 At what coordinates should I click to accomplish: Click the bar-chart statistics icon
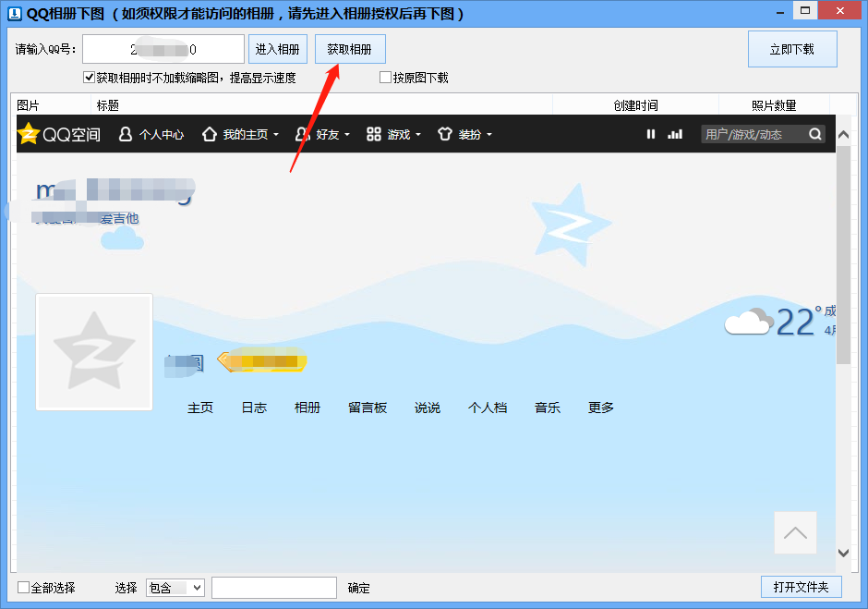tap(675, 134)
